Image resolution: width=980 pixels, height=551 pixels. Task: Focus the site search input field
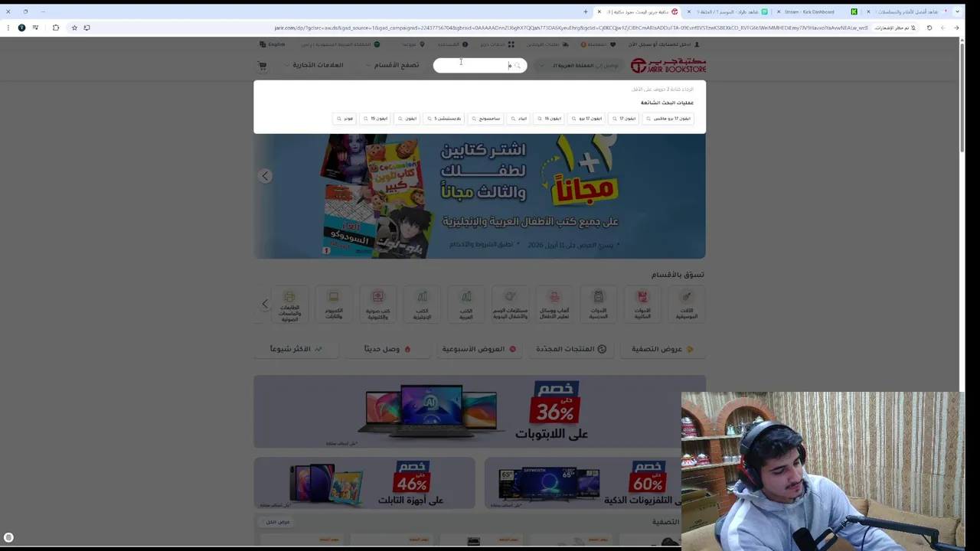(x=480, y=66)
